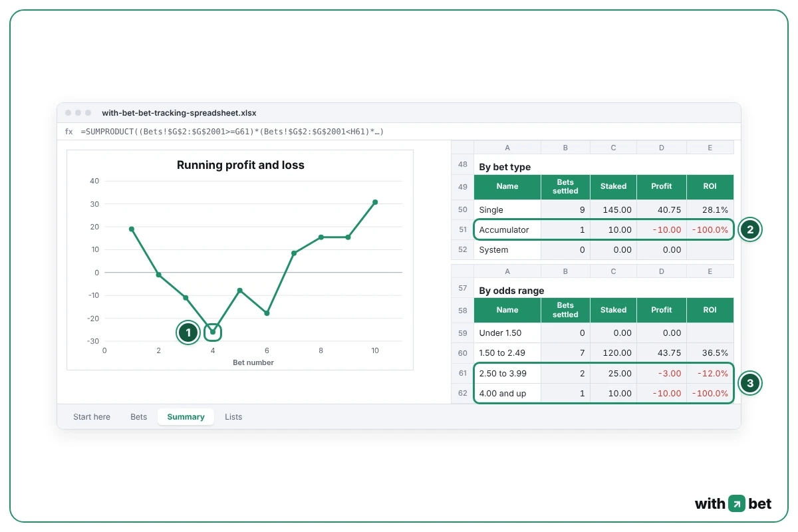The height and width of the screenshot is (532, 798).
Task: Click the with bet logo
Action: [733, 503]
